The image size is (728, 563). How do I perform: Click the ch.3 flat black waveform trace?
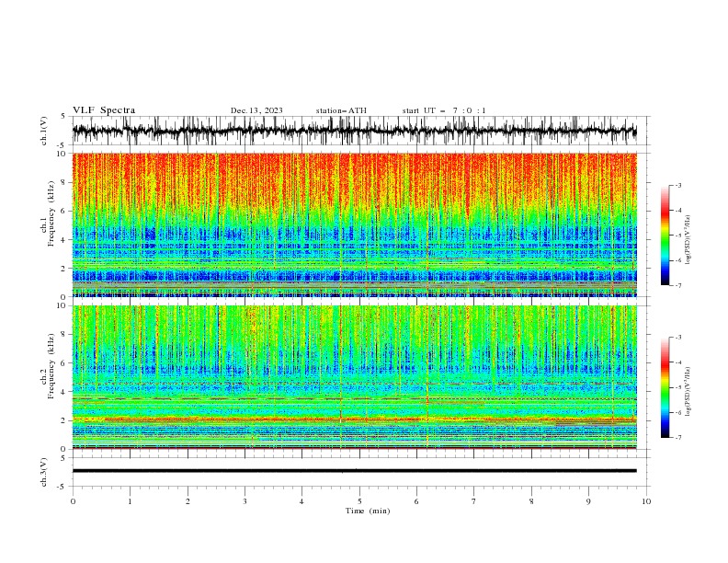tap(354, 471)
